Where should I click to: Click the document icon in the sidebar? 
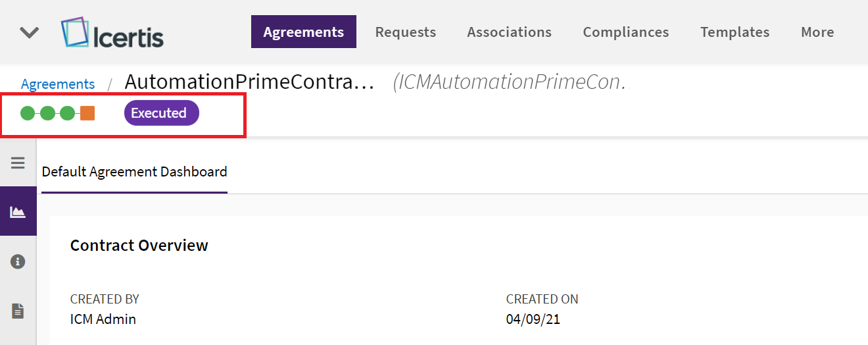click(18, 311)
